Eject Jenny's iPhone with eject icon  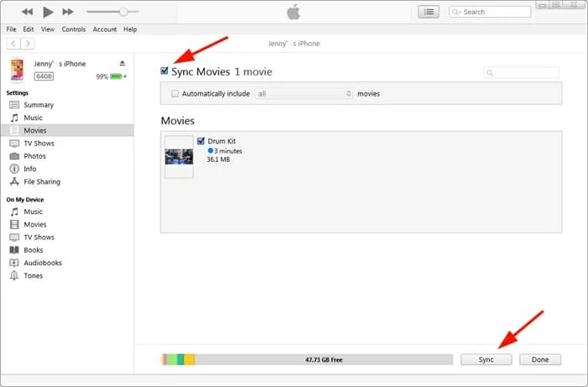(x=123, y=63)
